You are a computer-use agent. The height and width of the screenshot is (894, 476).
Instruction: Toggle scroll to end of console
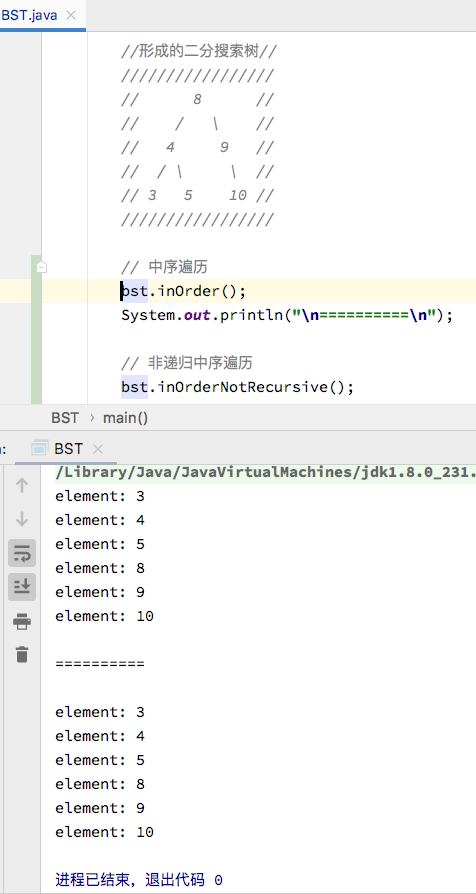22,587
